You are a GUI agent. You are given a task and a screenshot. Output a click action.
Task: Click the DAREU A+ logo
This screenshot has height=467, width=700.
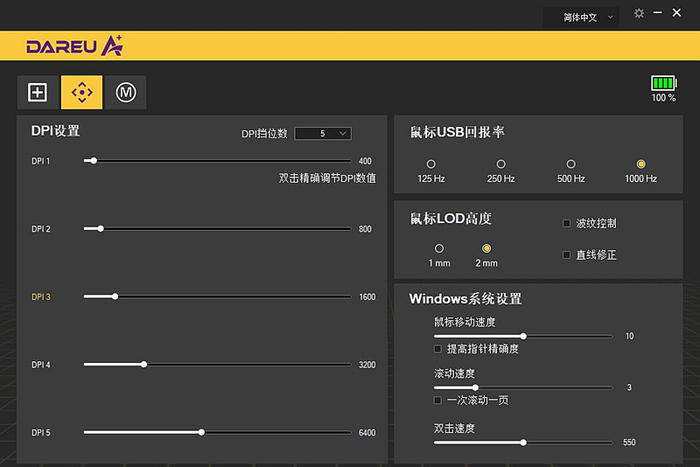click(x=75, y=46)
